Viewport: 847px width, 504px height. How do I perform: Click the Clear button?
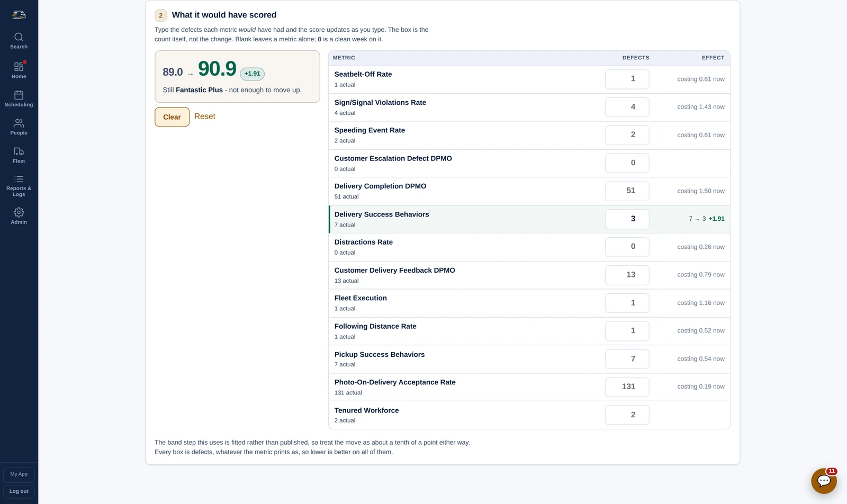172,117
